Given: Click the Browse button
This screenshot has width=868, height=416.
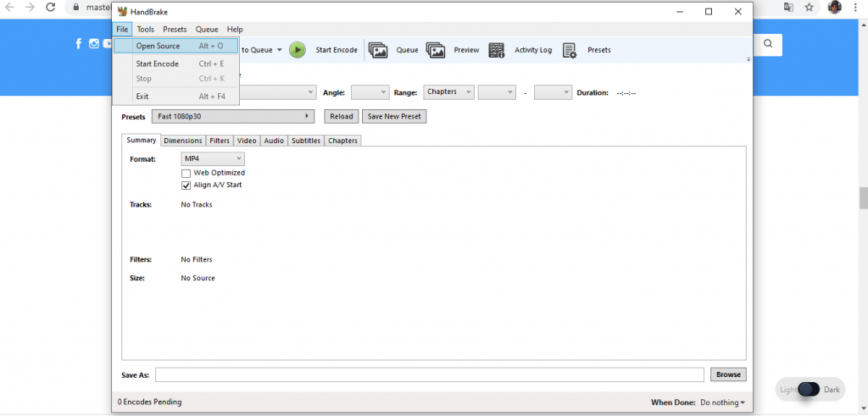Looking at the screenshot, I should [x=728, y=374].
